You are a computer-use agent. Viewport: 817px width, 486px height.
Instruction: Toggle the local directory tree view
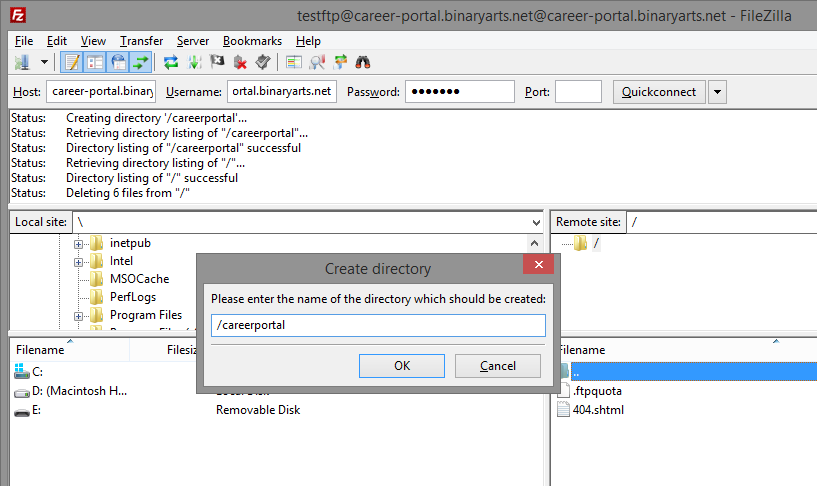coord(95,62)
